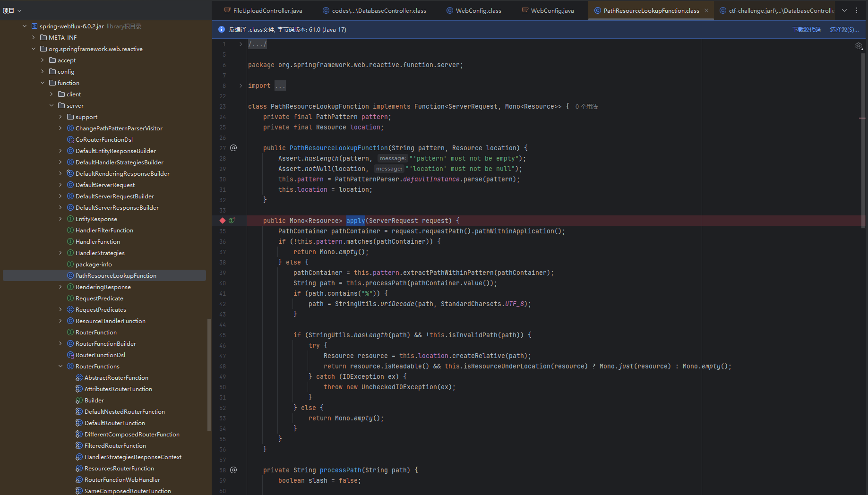The width and height of the screenshot is (868, 495).
Task: Select RouterFunctionWebHandler in the tree
Action: tap(122, 479)
